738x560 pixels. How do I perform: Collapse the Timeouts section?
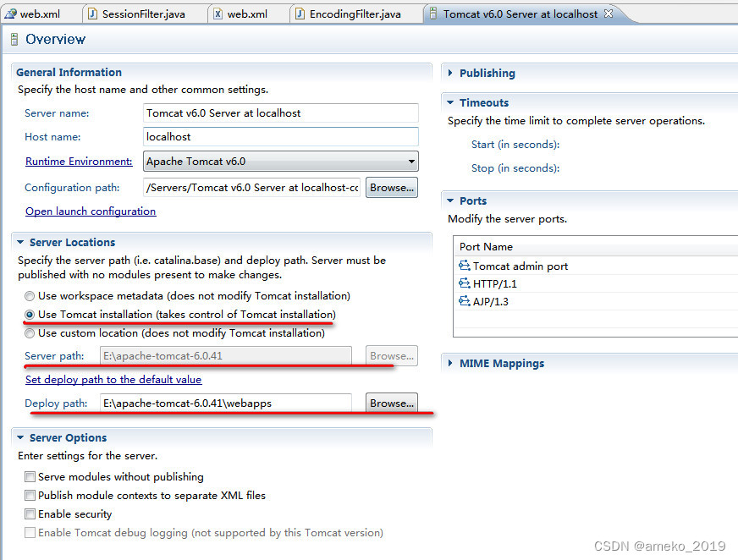pyautogui.click(x=450, y=102)
